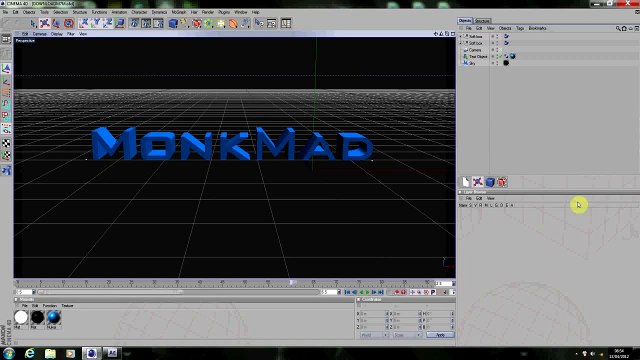The height and width of the screenshot is (360, 640).
Task: Click the Object Manager search icon
Action: [x=618, y=28]
